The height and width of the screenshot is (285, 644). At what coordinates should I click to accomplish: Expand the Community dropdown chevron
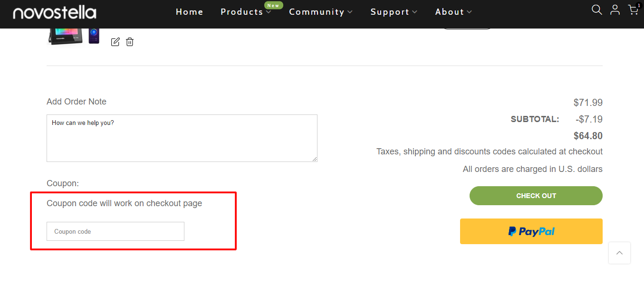350,12
